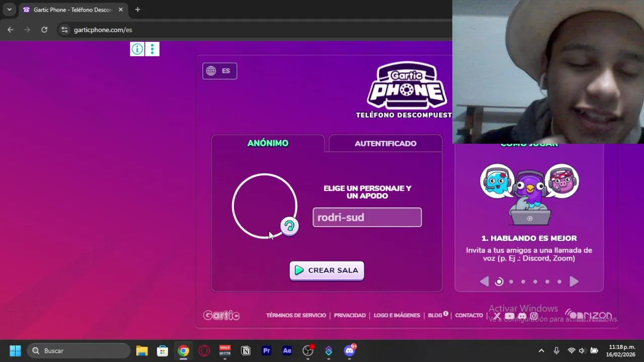The height and width of the screenshot is (362, 644).
Task: Open a new browser tab with plus
Action: pyautogui.click(x=137, y=10)
